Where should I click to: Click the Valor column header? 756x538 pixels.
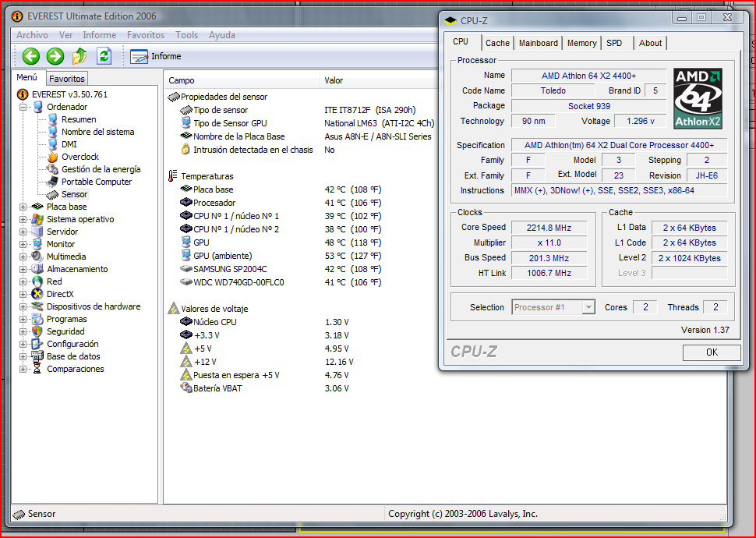pos(378,80)
